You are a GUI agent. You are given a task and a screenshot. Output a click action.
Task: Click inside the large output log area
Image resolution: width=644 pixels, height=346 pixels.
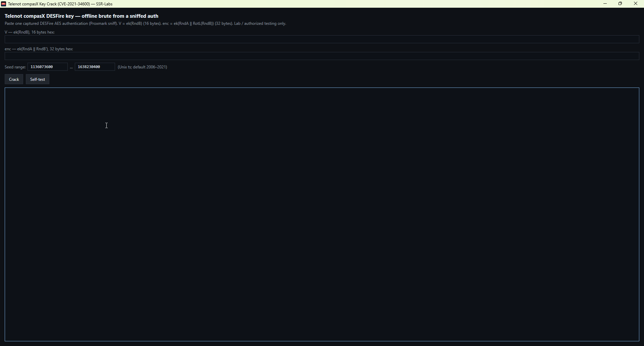(322, 215)
